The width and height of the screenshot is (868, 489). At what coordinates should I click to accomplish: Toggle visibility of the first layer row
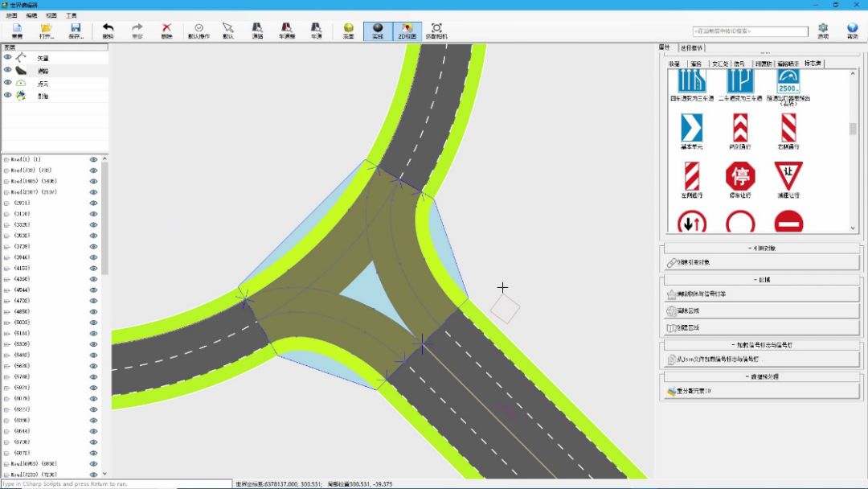tap(8, 57)
